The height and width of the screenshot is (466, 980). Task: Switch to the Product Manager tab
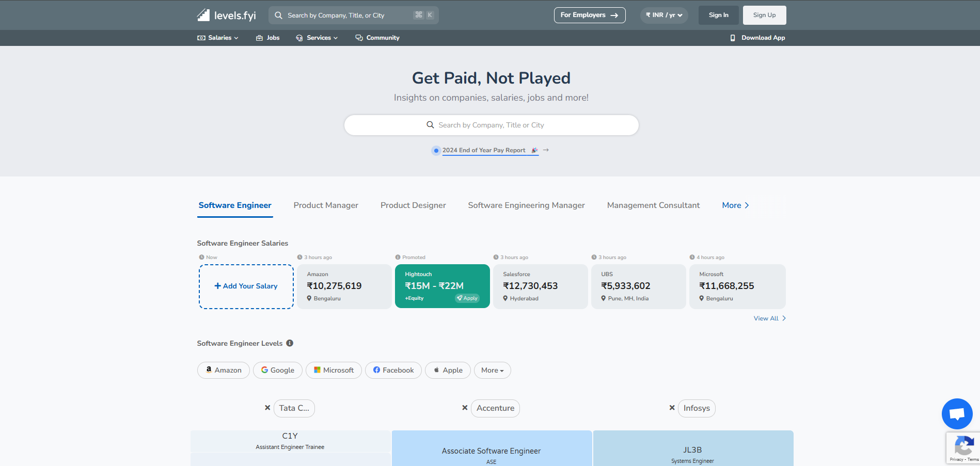tap(326, 205)
